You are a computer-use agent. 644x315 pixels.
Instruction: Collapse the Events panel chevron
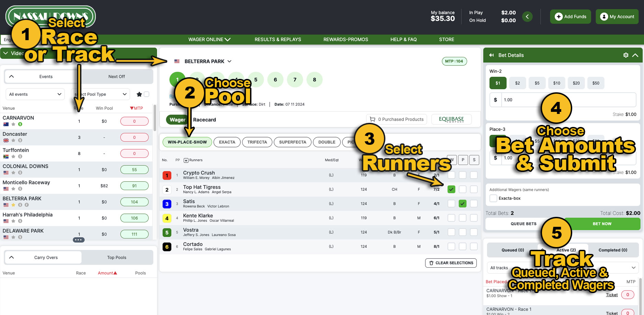[11, 77]
